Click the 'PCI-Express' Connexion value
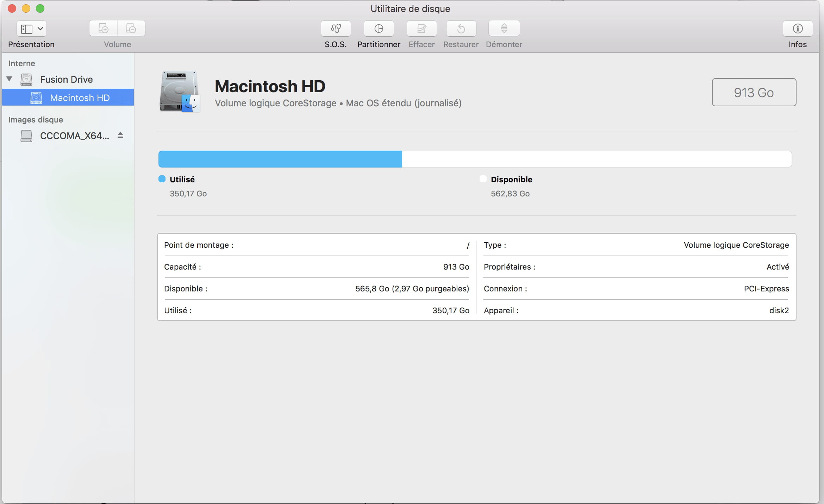 point(767,289)
